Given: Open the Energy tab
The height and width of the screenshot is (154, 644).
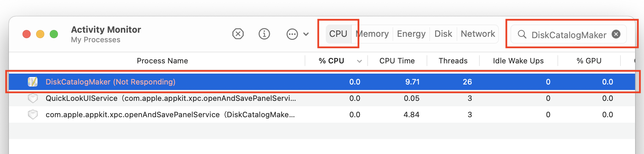Looking at the screenshot, I should point(411,34).
